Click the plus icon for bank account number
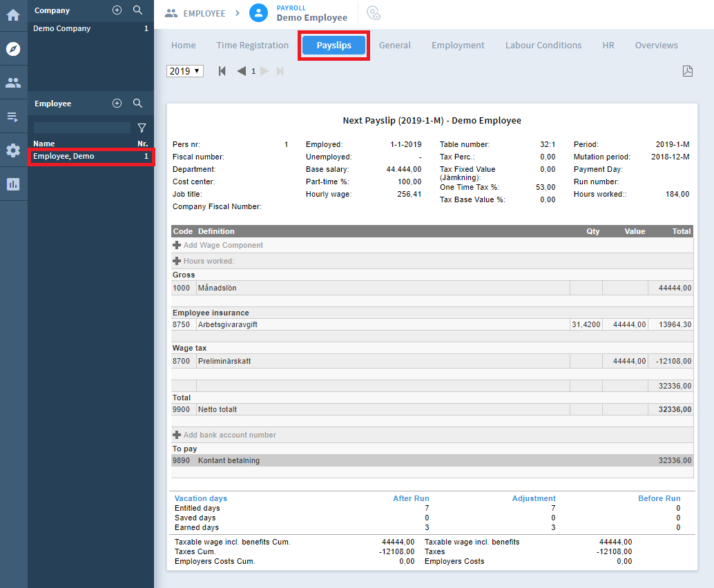This screenshot has height=588, width=714. 177,435
